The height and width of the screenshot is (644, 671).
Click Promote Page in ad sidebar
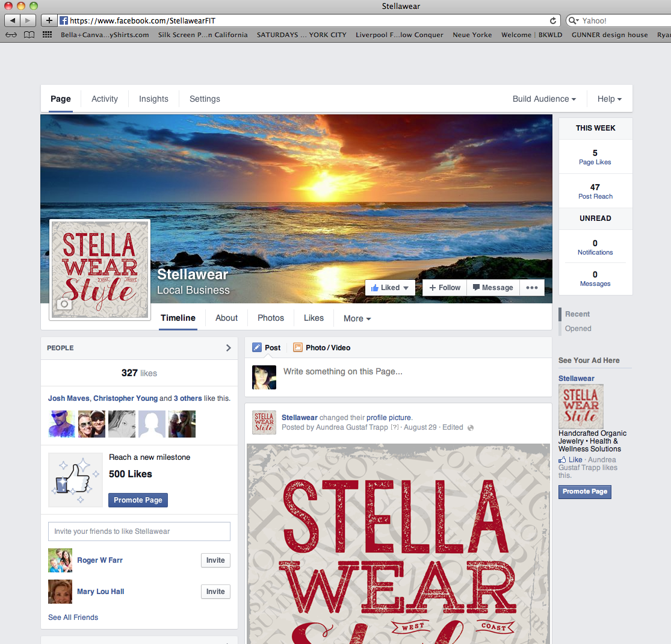point(585,492)
